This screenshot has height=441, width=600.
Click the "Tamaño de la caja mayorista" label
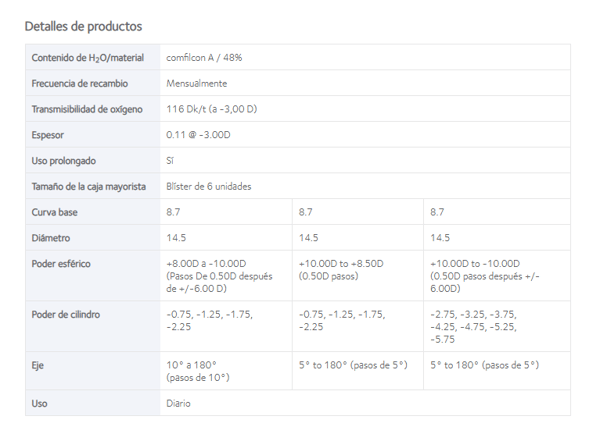[x=89, y=186]
